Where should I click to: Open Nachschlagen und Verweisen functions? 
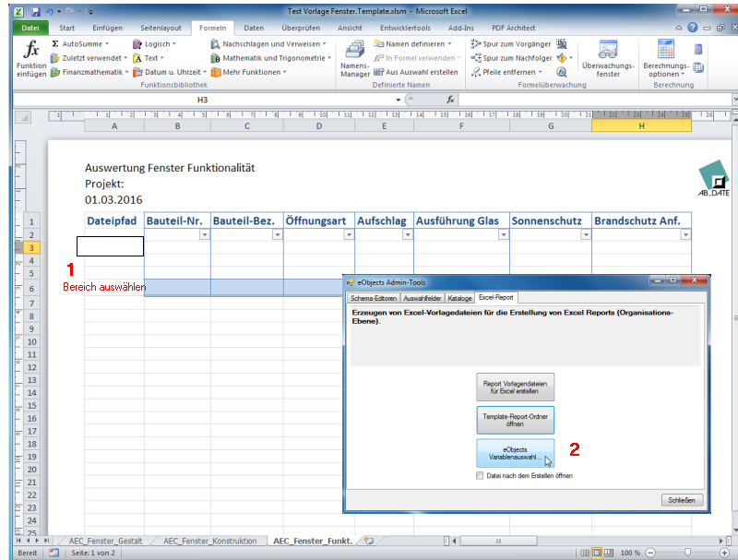click(x=268, y=43)
